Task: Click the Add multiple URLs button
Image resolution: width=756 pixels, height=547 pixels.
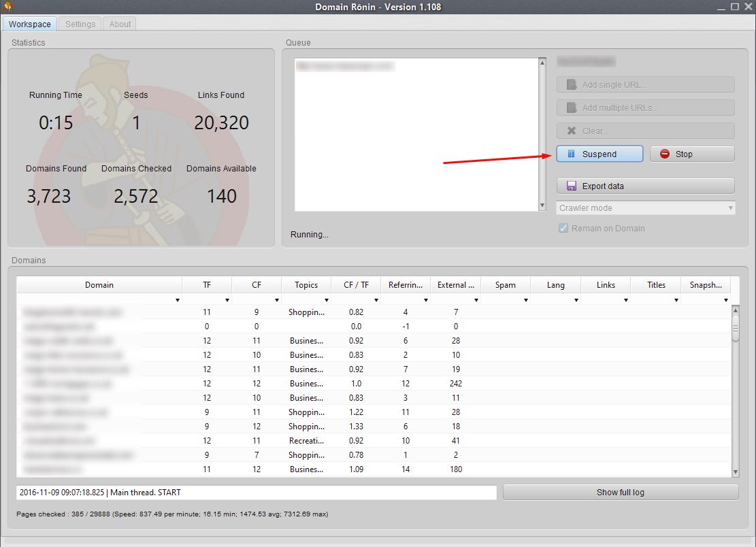Action: [645, 107]
